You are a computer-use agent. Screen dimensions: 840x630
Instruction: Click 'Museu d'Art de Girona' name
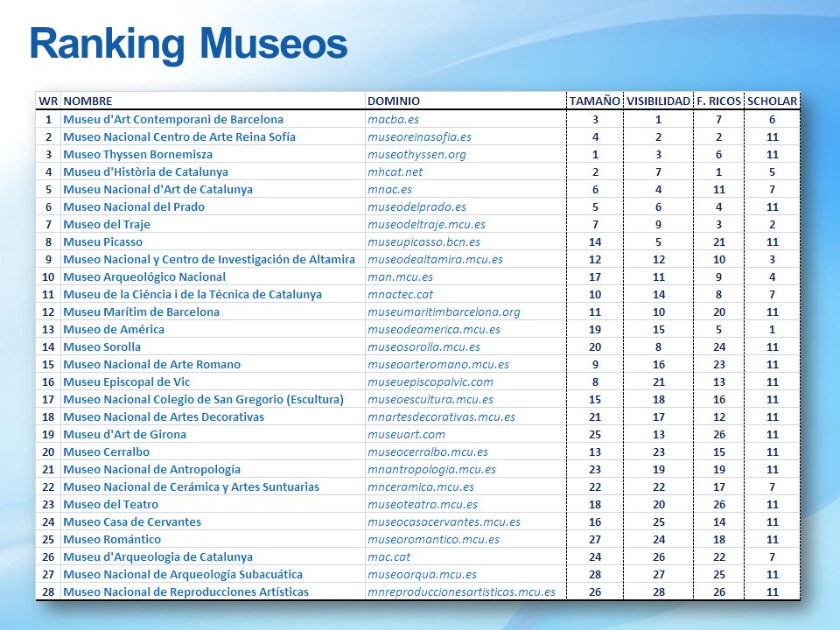(x=125, y=435)
